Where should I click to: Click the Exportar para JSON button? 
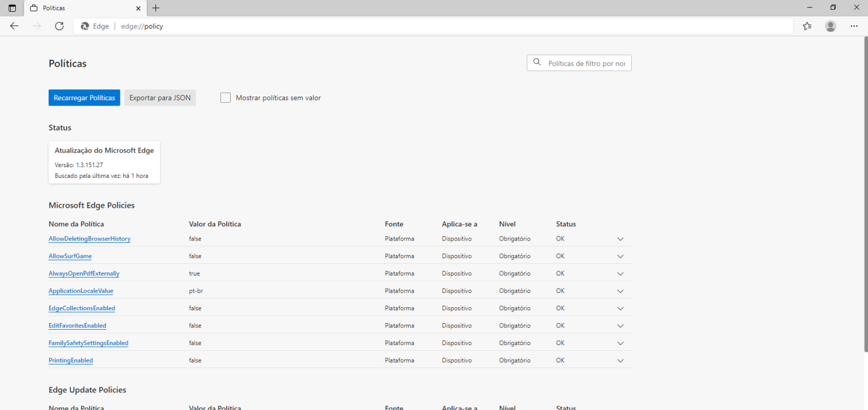coord(160,97)
